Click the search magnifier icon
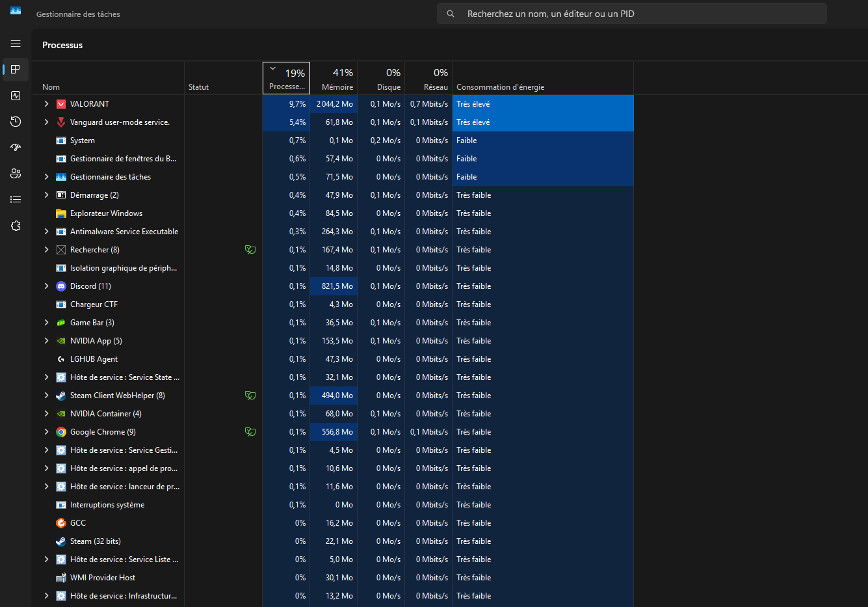 tap(450, 14)
